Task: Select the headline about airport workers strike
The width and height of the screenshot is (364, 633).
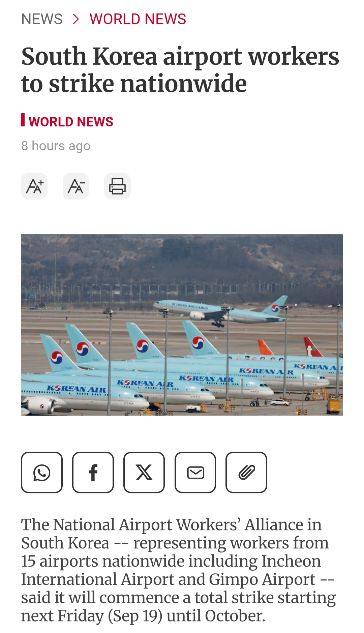Action: [180, 70]
